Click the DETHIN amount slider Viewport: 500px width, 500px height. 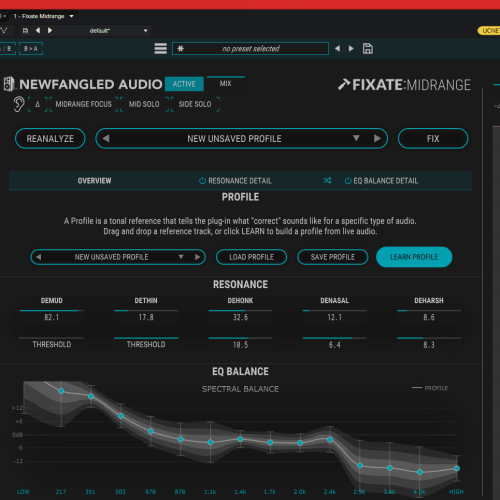[x=146, y=311]
